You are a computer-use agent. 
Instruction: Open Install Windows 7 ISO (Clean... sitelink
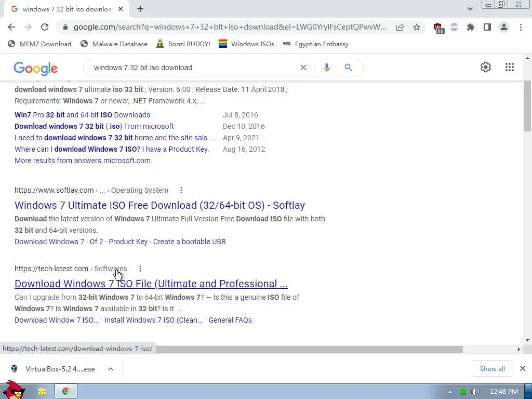pyautogui.click(x=153, y=320)
